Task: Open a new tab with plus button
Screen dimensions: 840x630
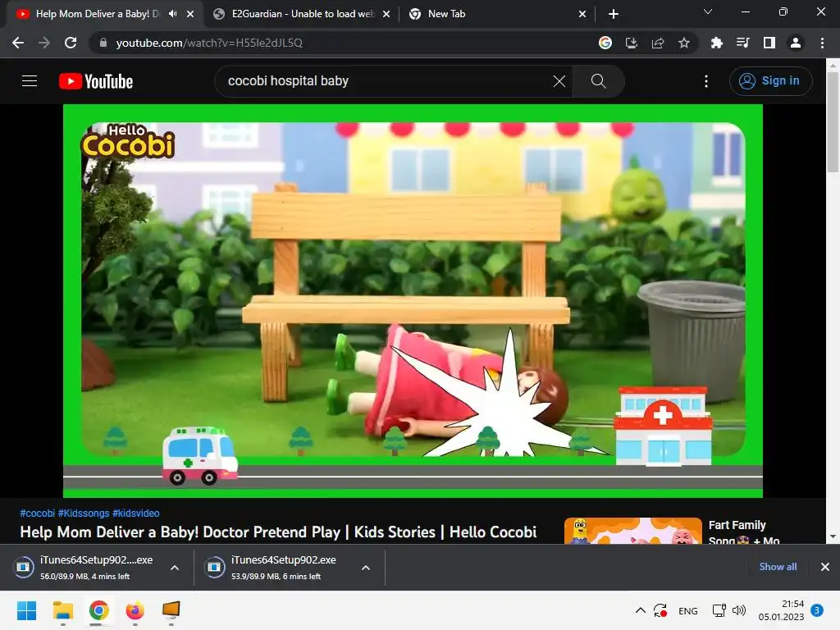Action: pos(614,14)
